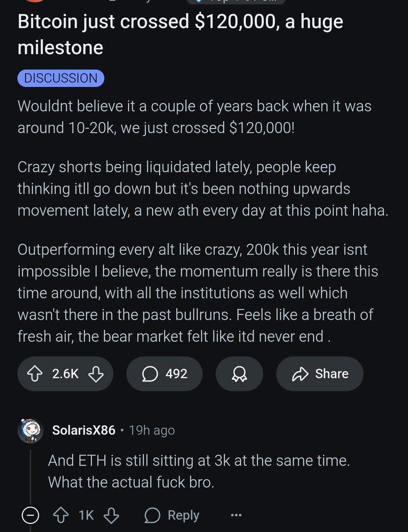Open SolarisX86's avatar picture
This screenshot has width=408, height=532.
click(30, 430)
